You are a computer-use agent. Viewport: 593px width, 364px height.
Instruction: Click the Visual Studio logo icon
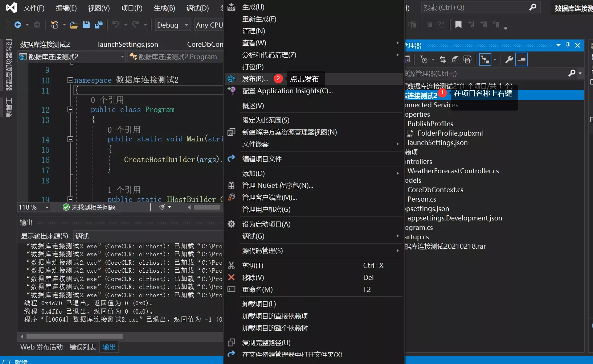(x=12, y=8)
